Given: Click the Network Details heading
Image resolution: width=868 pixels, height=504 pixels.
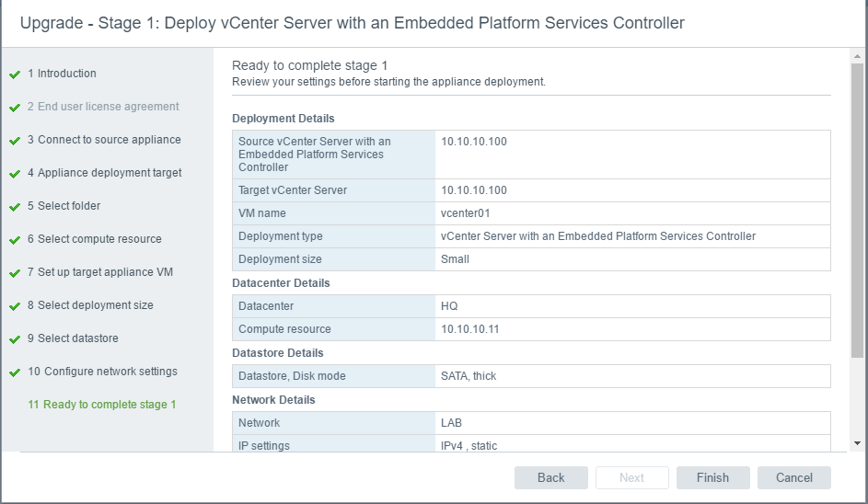Looking at the screenshot, I should coord(273,400).
